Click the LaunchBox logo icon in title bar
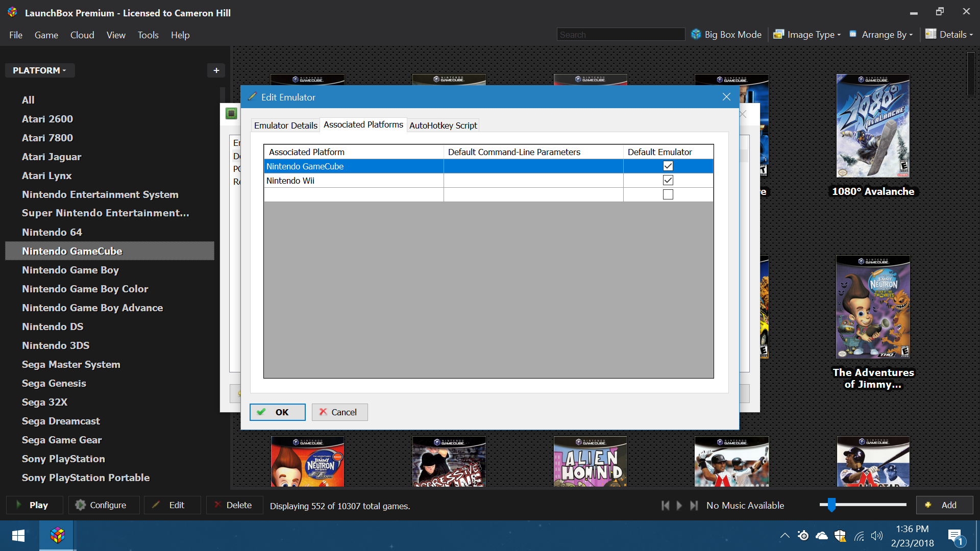 click(x=12, y=12)
